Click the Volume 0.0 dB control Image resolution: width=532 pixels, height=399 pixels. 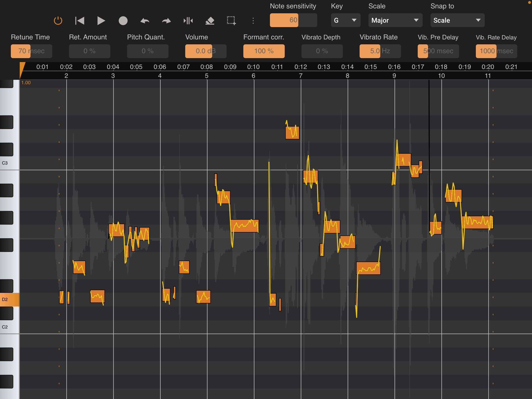(206, 51)
